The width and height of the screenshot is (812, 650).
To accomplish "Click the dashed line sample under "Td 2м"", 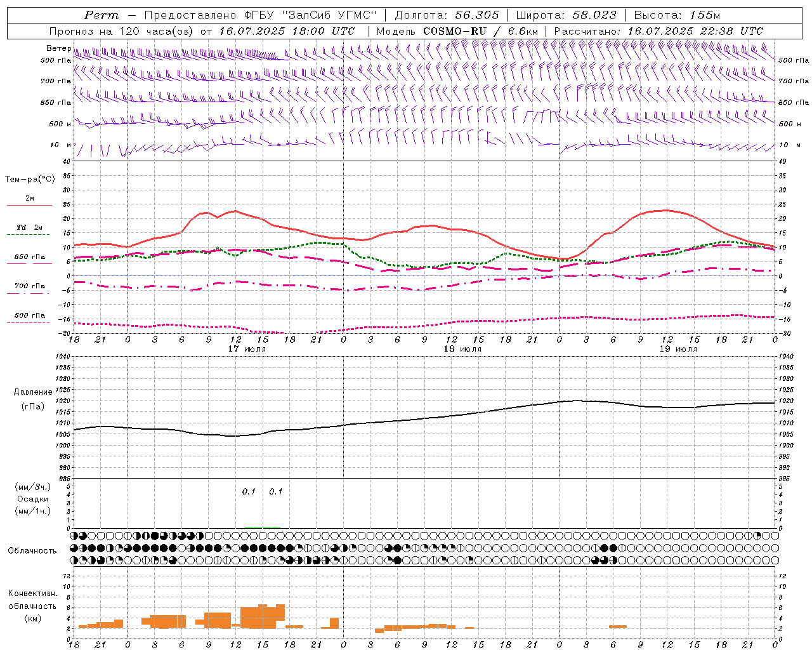I will tap(29, 235).
